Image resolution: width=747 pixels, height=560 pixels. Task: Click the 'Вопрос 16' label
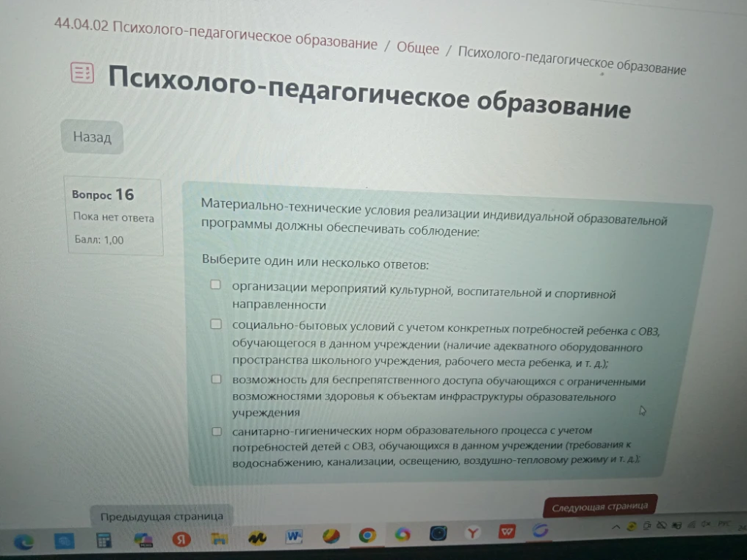coord(103,194)
